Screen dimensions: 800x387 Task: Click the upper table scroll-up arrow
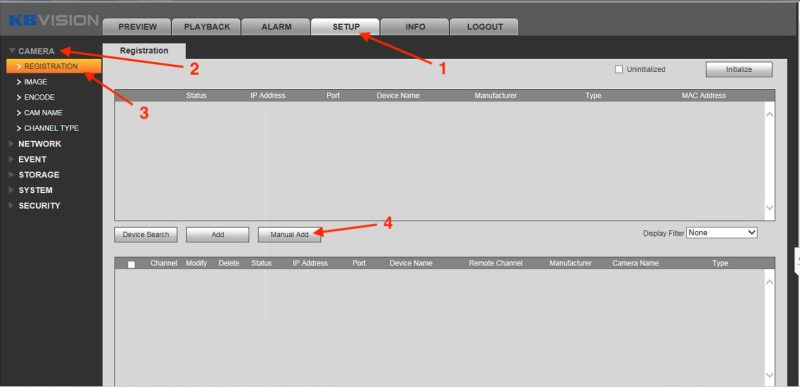click(x=769, y=114)
